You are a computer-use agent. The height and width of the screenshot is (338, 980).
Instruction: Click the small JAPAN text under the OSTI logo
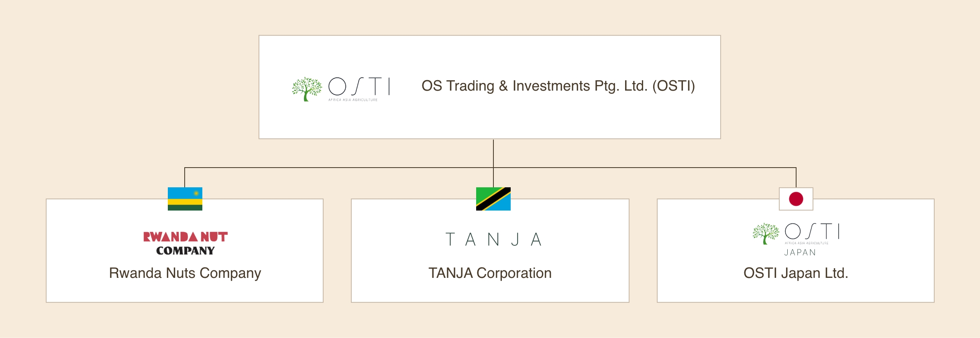pos(800,253)
